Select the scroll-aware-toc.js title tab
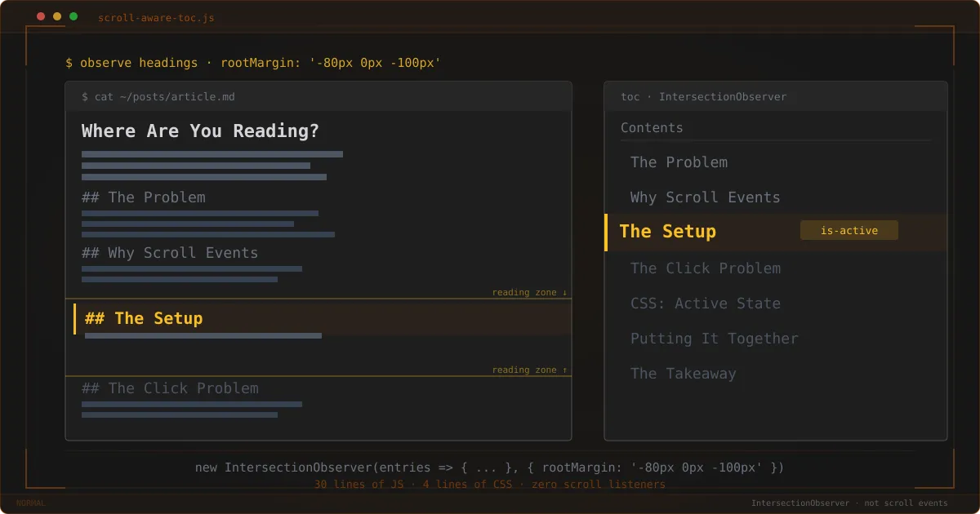 point(156,17)
